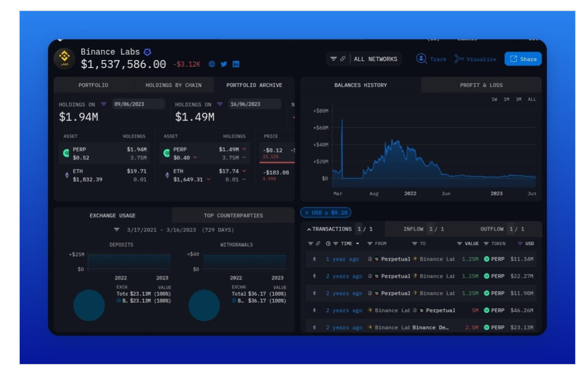Open '2 years ago' link in $22.27M row
Viewport: 588px width, 387px height.
[344, 276]
